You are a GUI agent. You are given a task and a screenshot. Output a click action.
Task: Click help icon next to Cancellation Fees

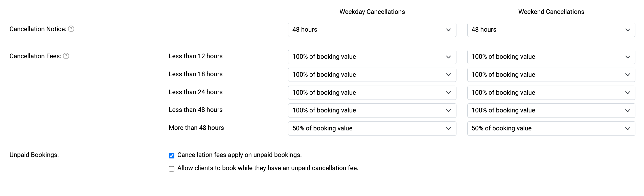pos(66,56)
